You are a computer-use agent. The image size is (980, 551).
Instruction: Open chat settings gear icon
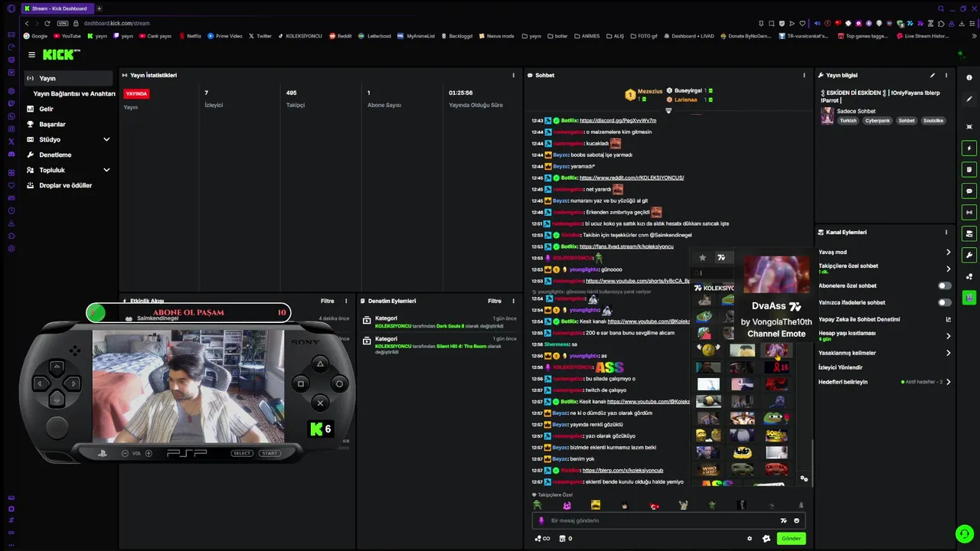click(750, 538)
